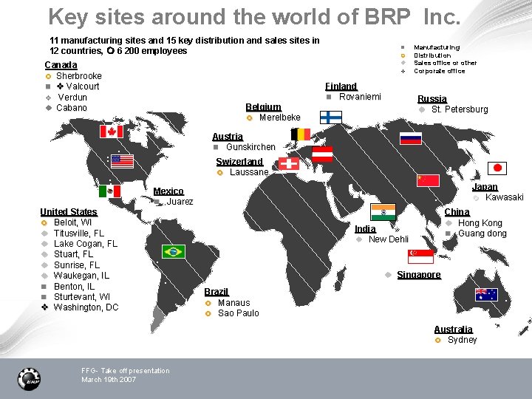The height and width of the screenshot is (399, 532).
Task: Click the diamond marker beside St. Petersburg
Action: click(x=422, y=109)
